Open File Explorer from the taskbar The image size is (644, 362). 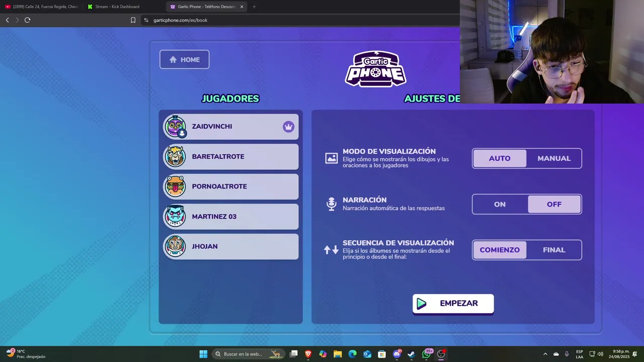(338, 354)
